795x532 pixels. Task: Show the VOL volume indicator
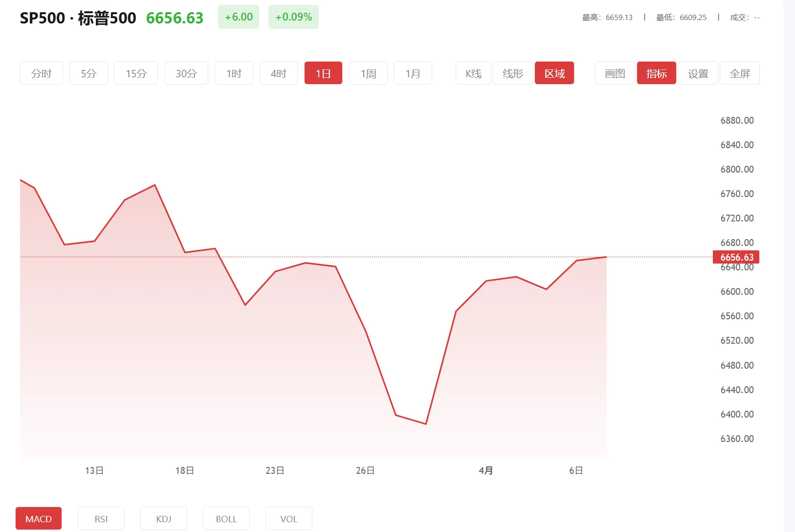click(x=289, y=518)
